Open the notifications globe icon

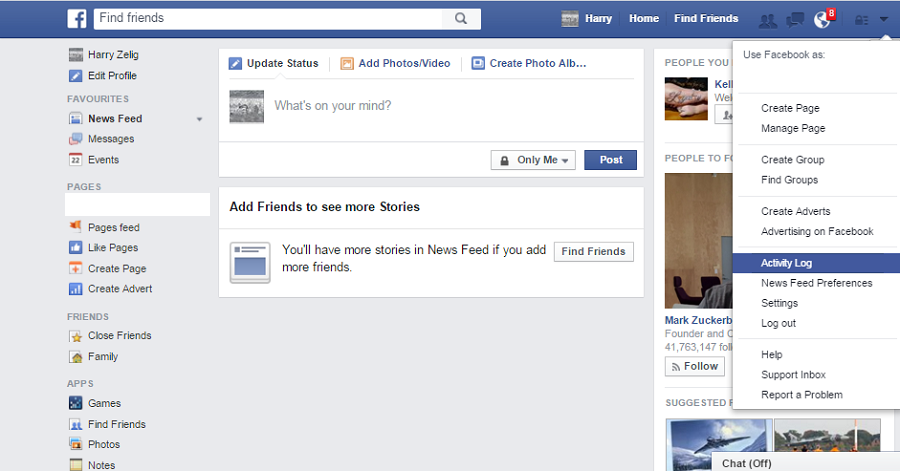(x=822, y=20)
